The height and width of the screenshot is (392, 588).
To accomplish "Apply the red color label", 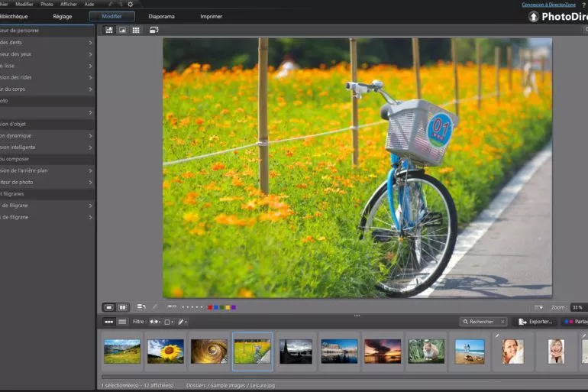I will 210,307.
